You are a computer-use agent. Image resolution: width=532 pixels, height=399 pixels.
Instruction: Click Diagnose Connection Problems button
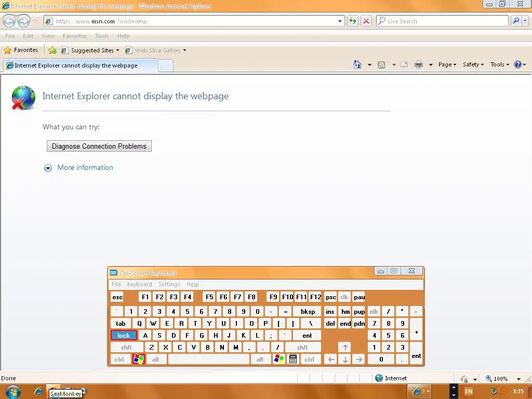click(99, 146)
